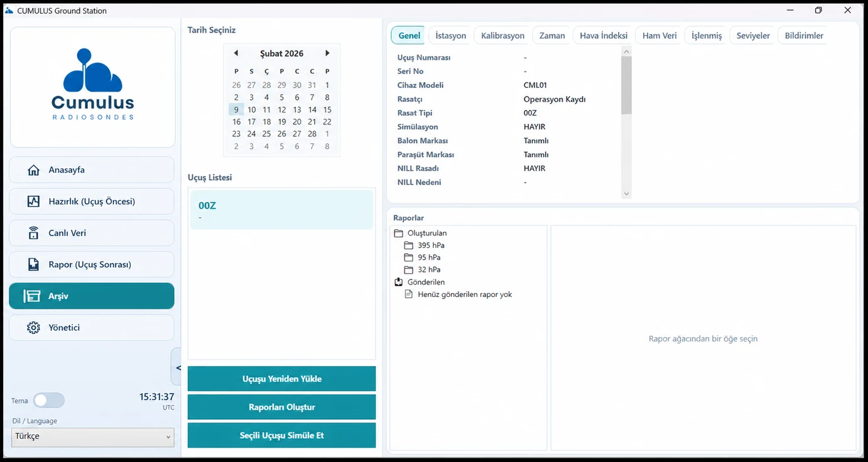Click the home icon beside Anasayfa
The width and height of the screenshot is (868, 462).
click(x=34, y=170)
